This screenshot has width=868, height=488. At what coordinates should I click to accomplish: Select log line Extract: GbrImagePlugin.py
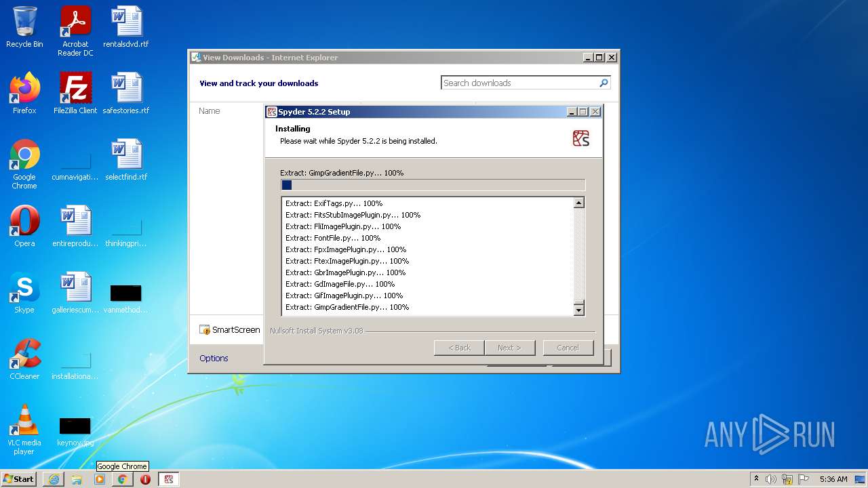pyautogui.click(x=345, y=272)
